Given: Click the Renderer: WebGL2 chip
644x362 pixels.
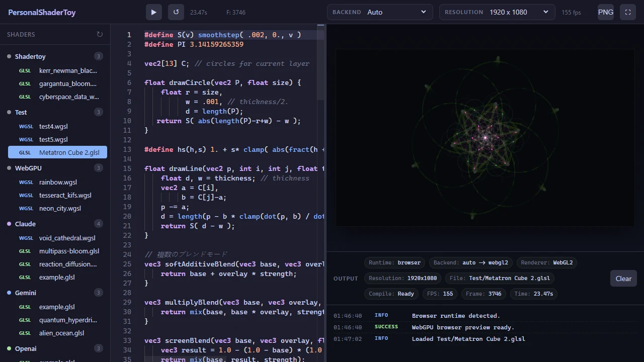Looking at the screenshot, I should click(546, 262).
